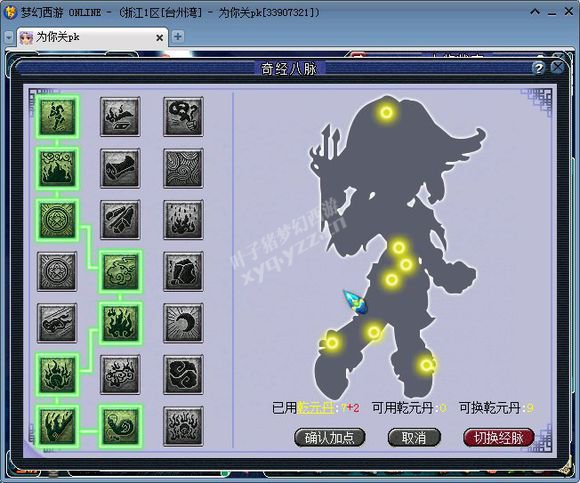This screenshot has height=483, width=580.
Task: Select the confused smoke cloud skill icon
Action: (x=183, y=116)
